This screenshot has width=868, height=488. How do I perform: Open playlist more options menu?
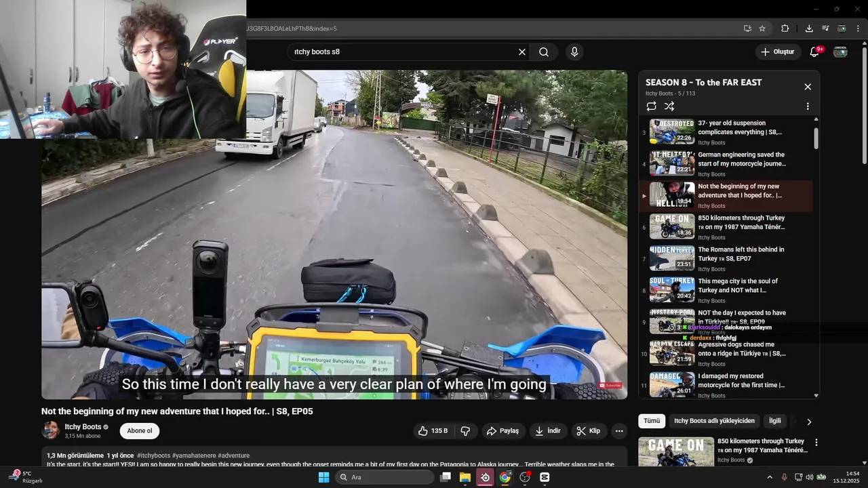tap(808, 106)
